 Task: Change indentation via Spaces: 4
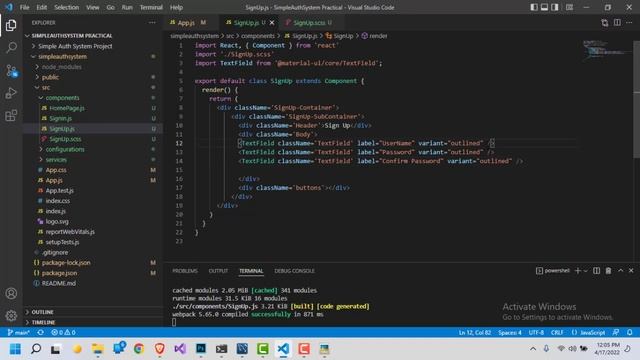click(x=509, y=332)
